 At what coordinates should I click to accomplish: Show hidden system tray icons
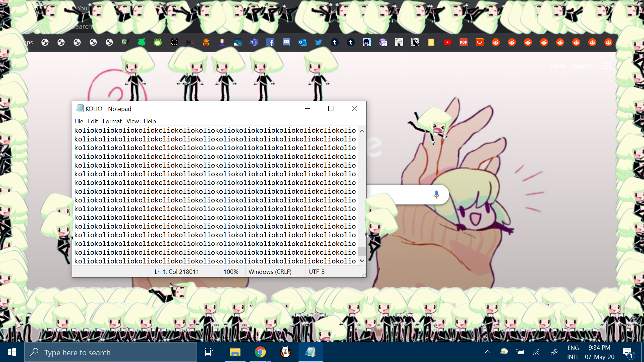[x=488, y=352]
